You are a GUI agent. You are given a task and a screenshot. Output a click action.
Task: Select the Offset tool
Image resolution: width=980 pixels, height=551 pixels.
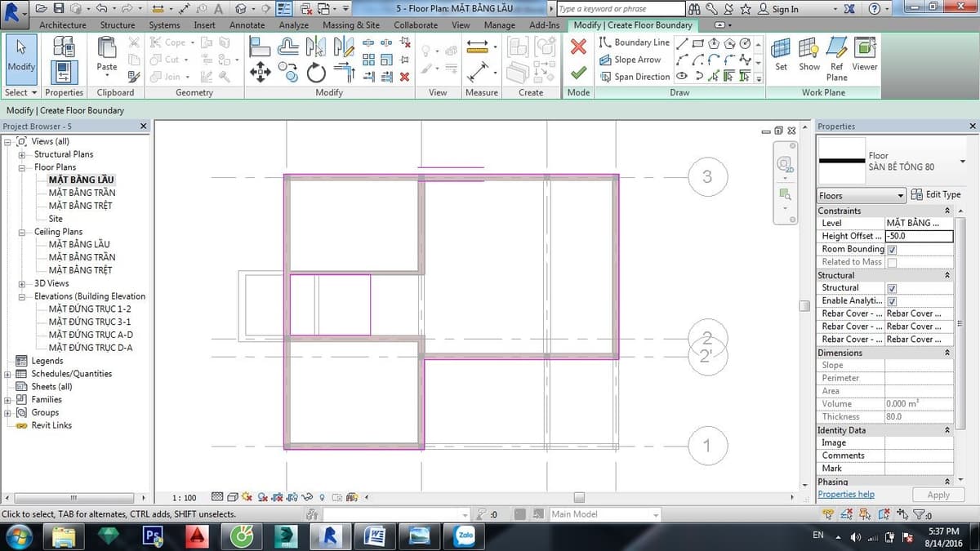287,47
